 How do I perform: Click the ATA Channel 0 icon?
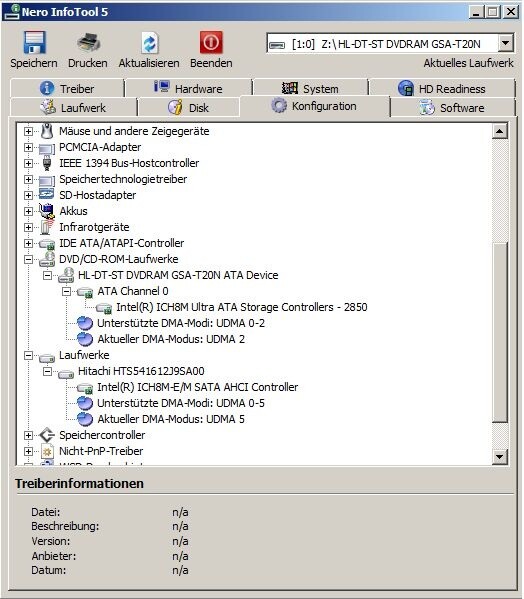(x=85, y=292)
